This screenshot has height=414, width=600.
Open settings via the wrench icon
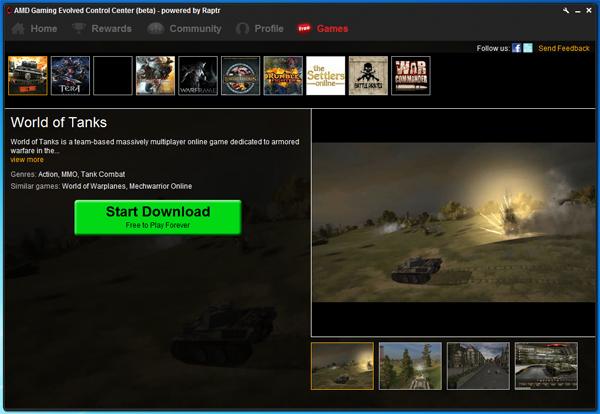(x=566, y=9)
